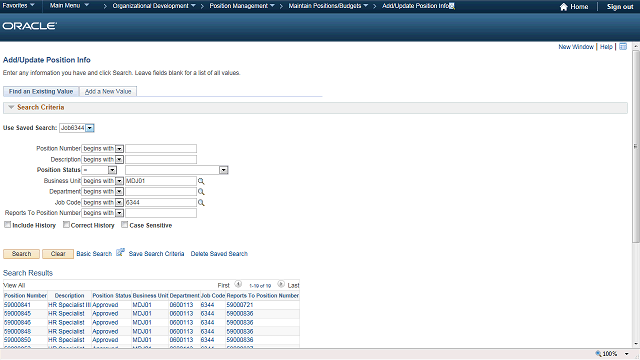Open Organizational Development breadcrumb menu
The image size is (640, 360).
(x=154, y=6)
